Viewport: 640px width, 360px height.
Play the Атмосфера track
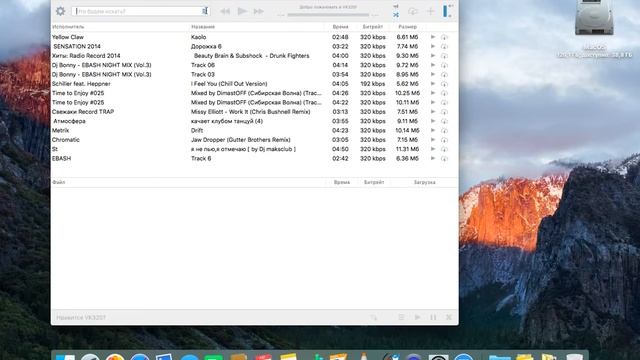pos(433,121)
